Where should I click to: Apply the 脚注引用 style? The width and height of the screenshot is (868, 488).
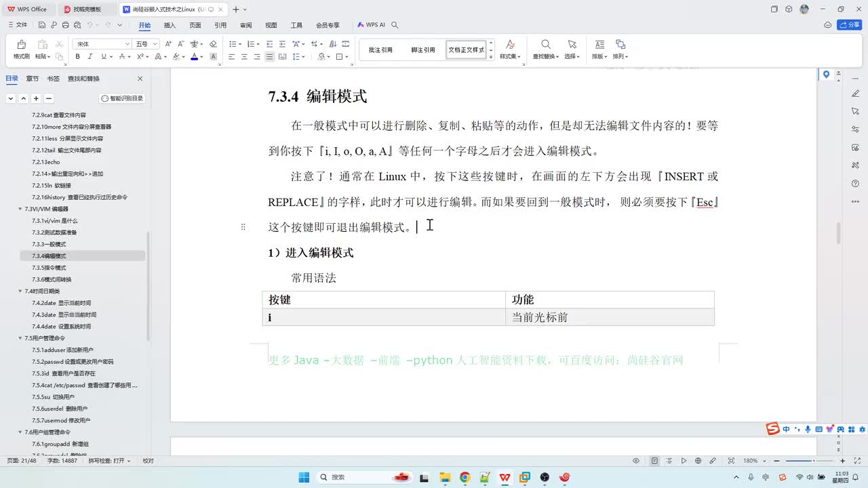click(423, 49)
